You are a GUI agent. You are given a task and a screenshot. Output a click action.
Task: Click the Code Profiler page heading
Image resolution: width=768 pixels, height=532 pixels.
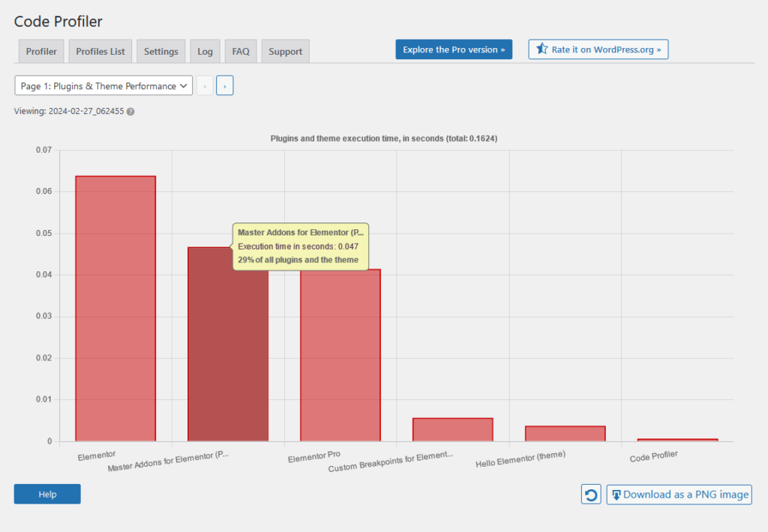click(58, 22)
